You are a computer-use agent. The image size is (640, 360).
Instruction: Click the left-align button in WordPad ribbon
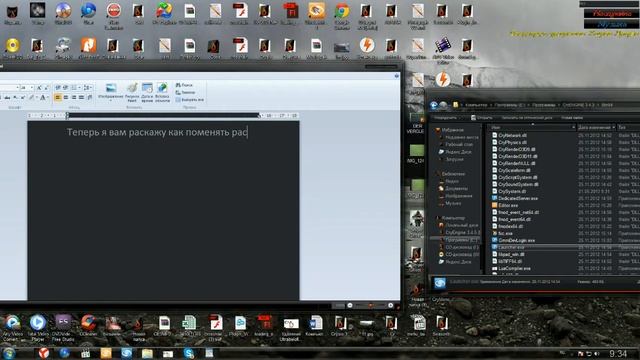[58, 97]
